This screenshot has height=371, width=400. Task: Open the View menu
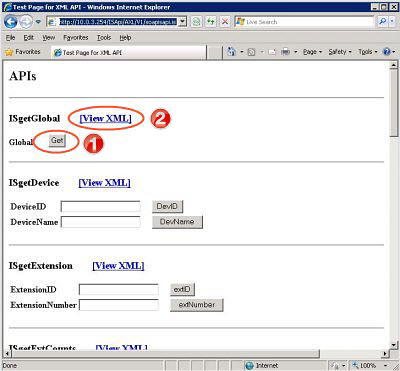tap(49, 38)
